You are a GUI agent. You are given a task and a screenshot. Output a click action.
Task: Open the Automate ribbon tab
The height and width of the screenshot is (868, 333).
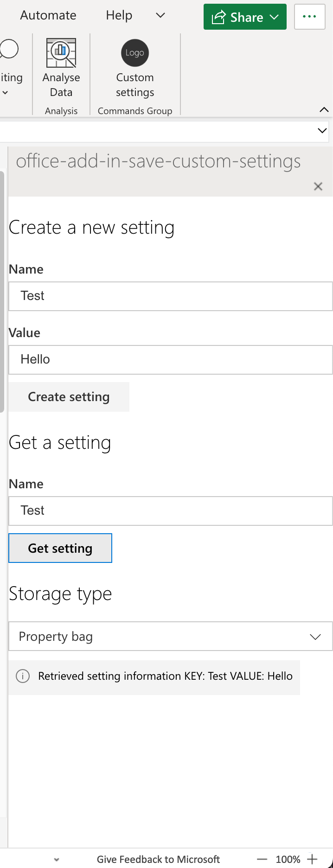point(48,15)
